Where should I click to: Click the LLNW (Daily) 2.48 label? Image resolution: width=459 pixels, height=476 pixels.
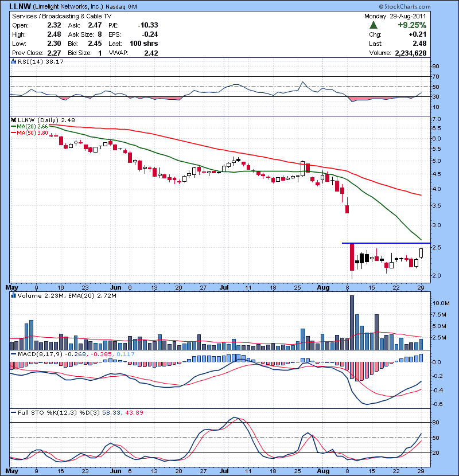46,120
